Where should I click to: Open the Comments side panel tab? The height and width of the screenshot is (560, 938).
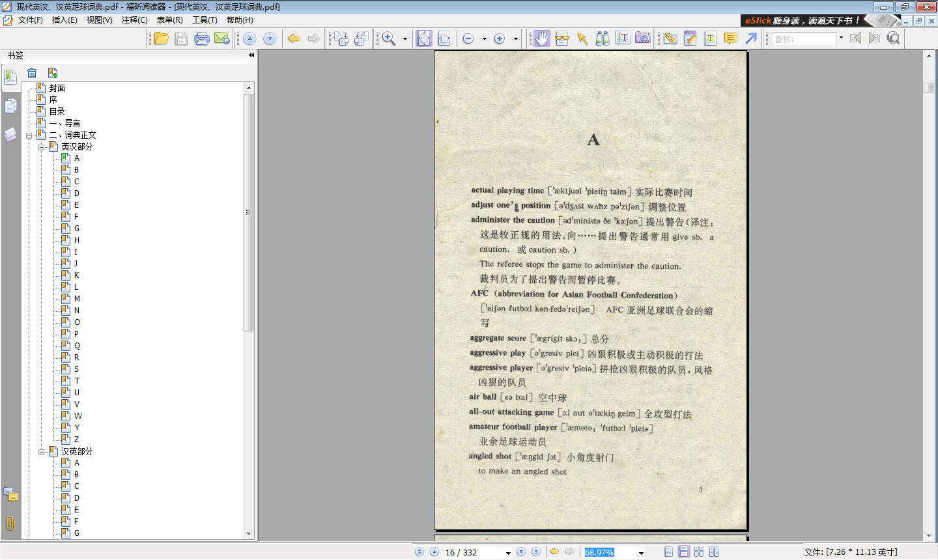[10, 494]
